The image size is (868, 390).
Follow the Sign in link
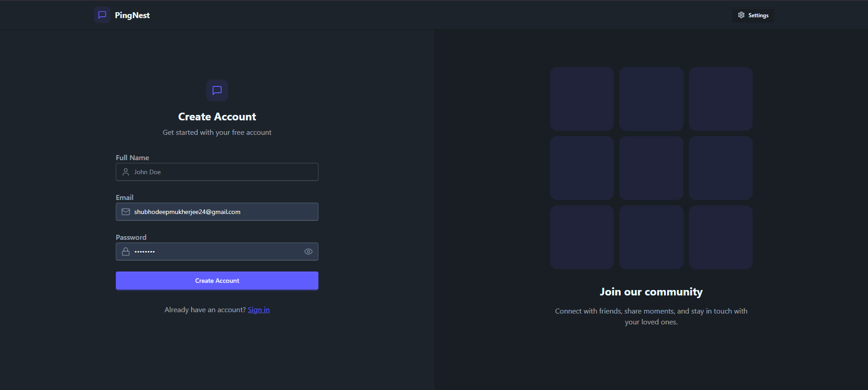tap(259, 310)
